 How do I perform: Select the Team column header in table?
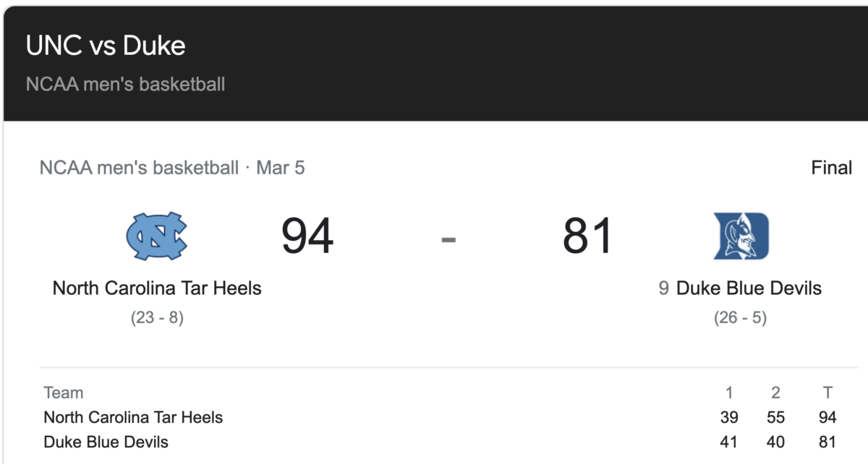pyautogui.click(x=64, y=393)
